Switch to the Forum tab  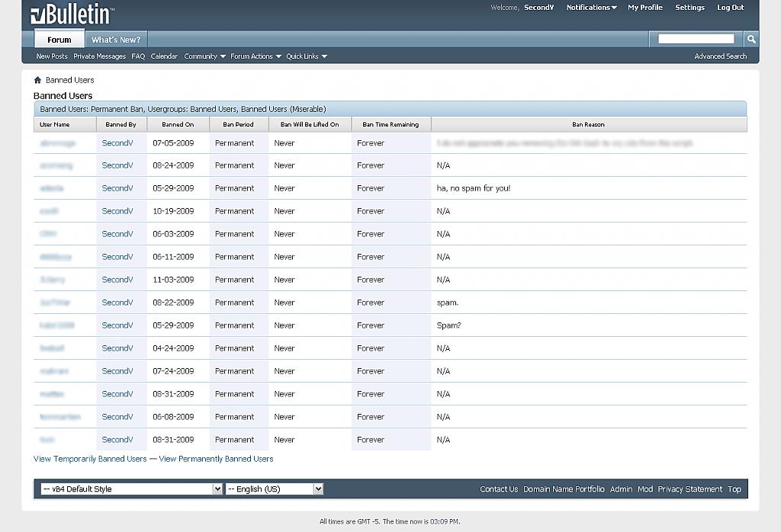(x=59, y=40)
